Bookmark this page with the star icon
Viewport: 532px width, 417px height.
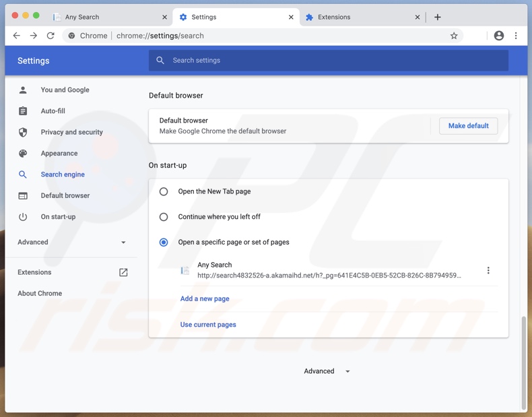tap(454, 36)
